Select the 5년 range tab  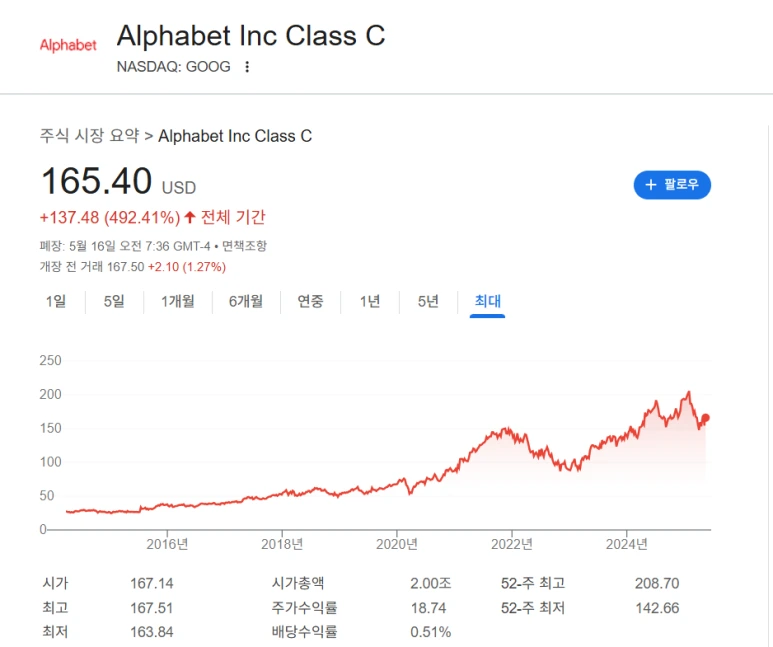428,301
